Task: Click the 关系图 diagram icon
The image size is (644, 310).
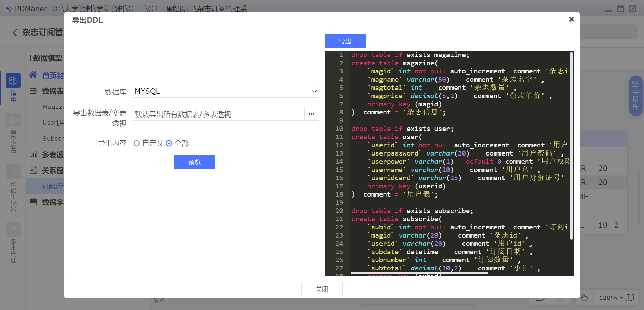Action: (x=33, y=170)
